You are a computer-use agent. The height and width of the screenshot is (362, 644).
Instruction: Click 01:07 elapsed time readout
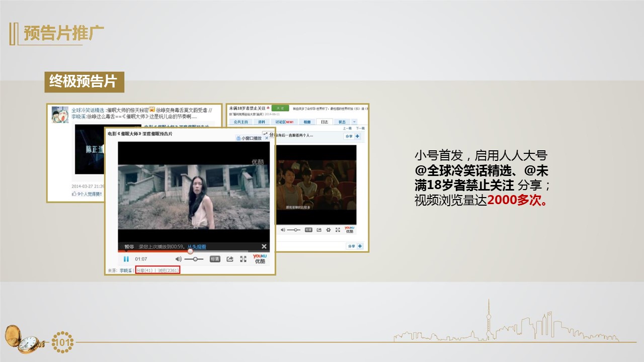(141, 259)
